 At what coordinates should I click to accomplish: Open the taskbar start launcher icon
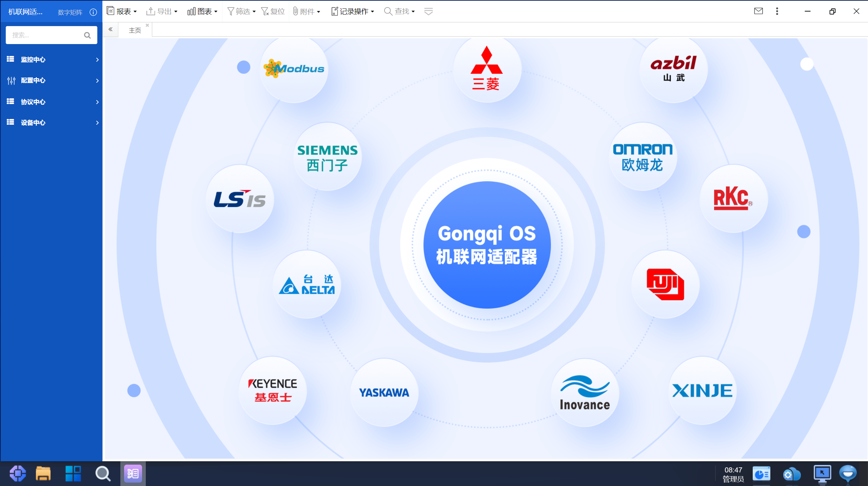tap(18, 473)
